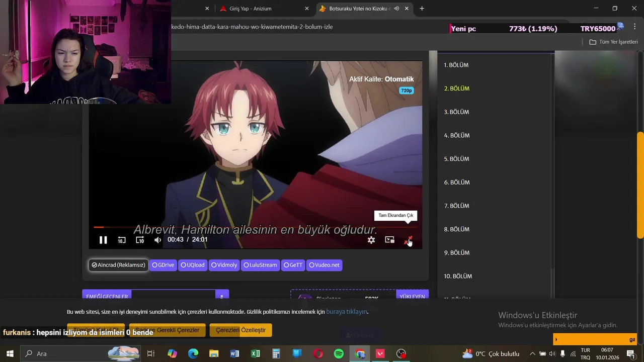The image size is (644, 362).
Task: Click Sadece Gerekli Çerezler cookie button
Action: pos(167,330)
